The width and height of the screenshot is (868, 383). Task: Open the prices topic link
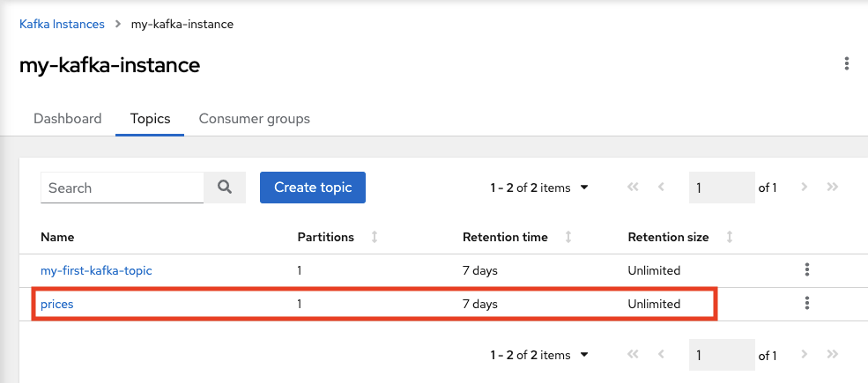[57, 304]
